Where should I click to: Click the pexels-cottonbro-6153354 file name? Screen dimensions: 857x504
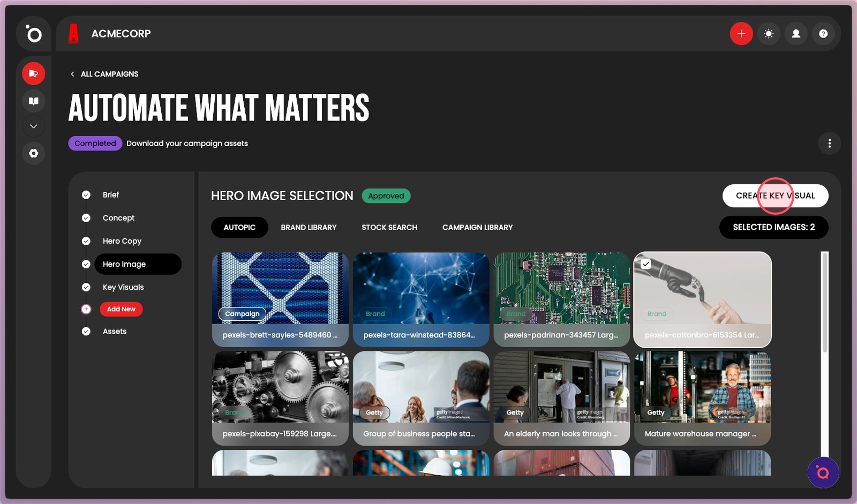(x=702, y=335)
